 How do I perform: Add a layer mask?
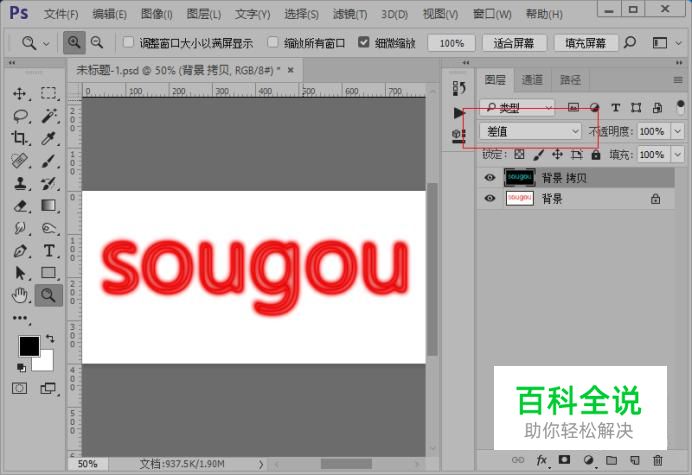[x=564, y=460]
